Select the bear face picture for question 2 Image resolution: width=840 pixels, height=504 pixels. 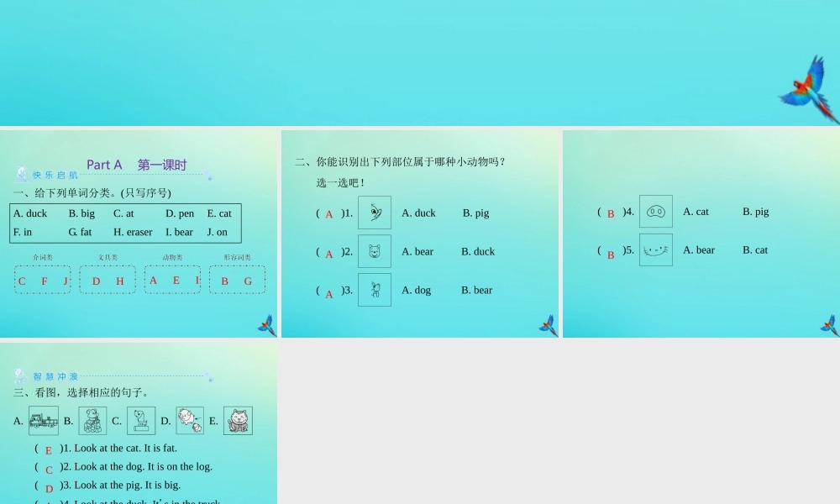point(375,251)
